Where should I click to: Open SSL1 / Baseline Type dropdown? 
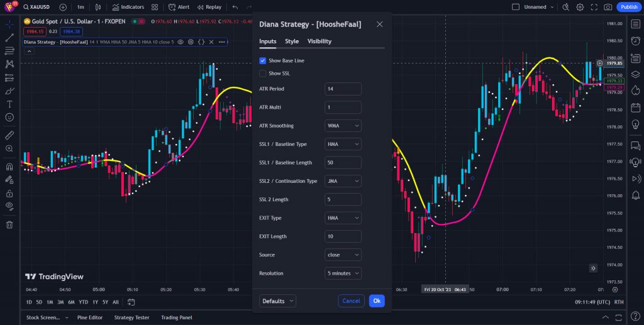(x=343, y=144)
